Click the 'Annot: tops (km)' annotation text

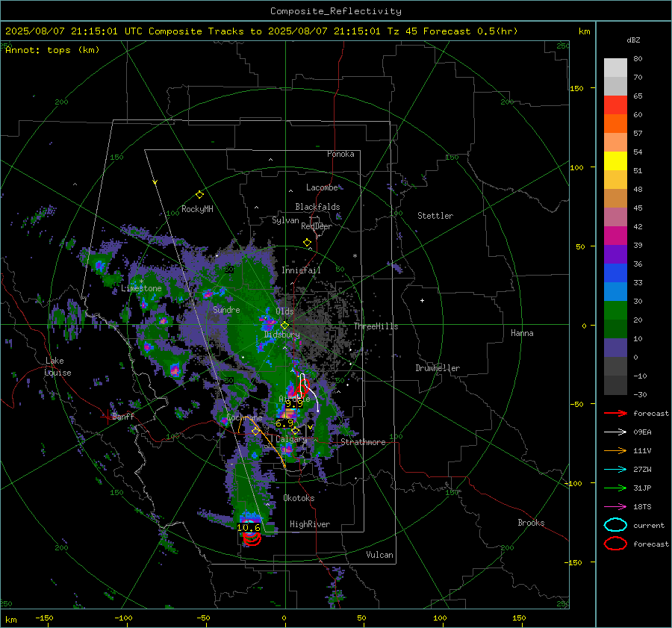tap(52, 50)
